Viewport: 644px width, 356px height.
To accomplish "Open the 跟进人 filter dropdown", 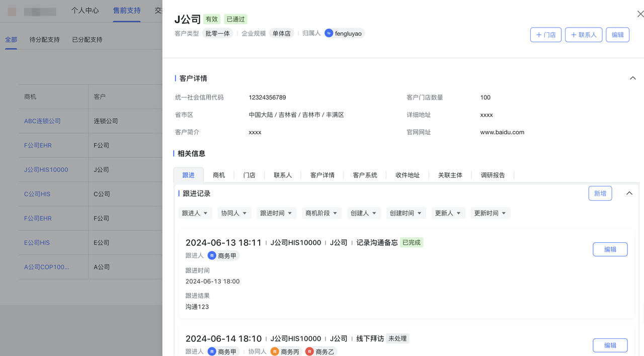I will (195, 213).
